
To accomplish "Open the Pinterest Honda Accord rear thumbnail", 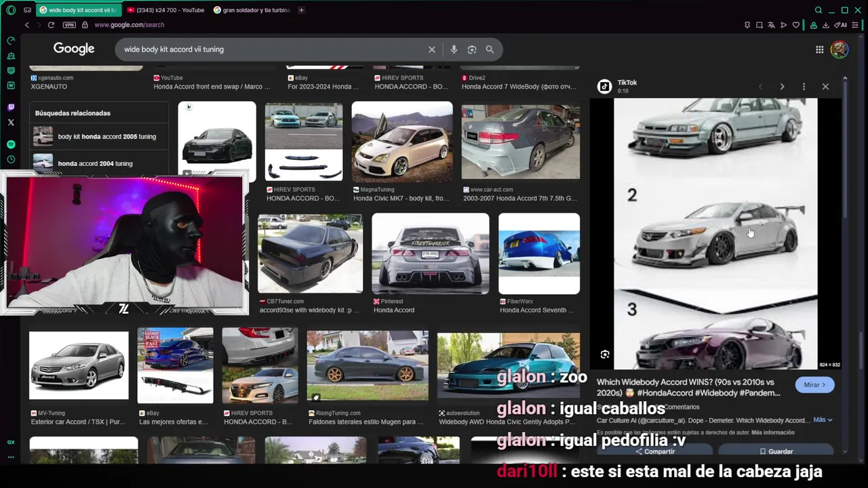I will pos(431,253).
